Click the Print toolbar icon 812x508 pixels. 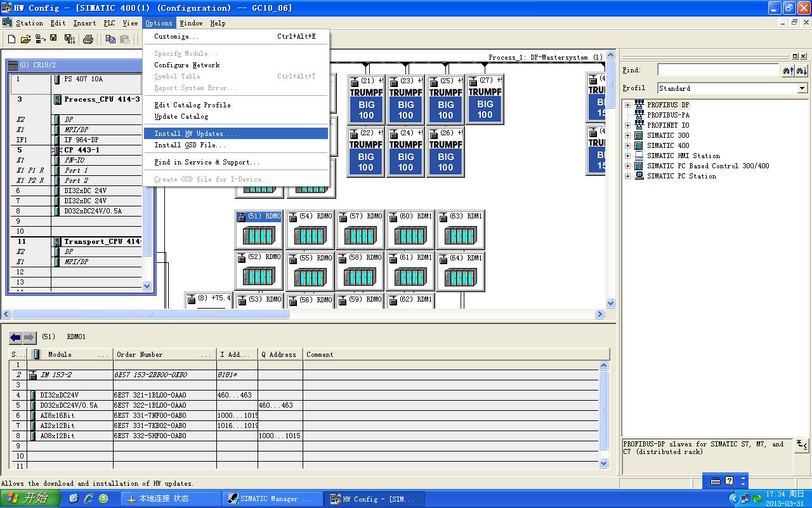point(88,39)
